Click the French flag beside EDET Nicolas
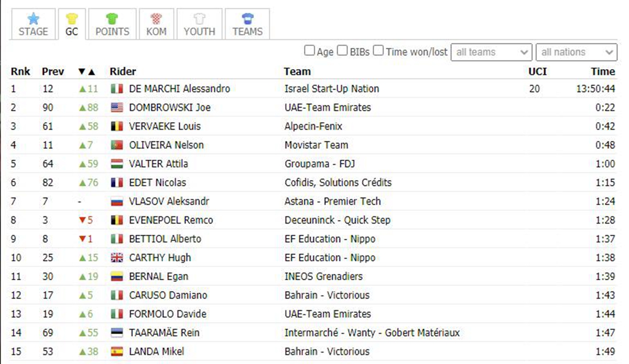 [117, 183]
